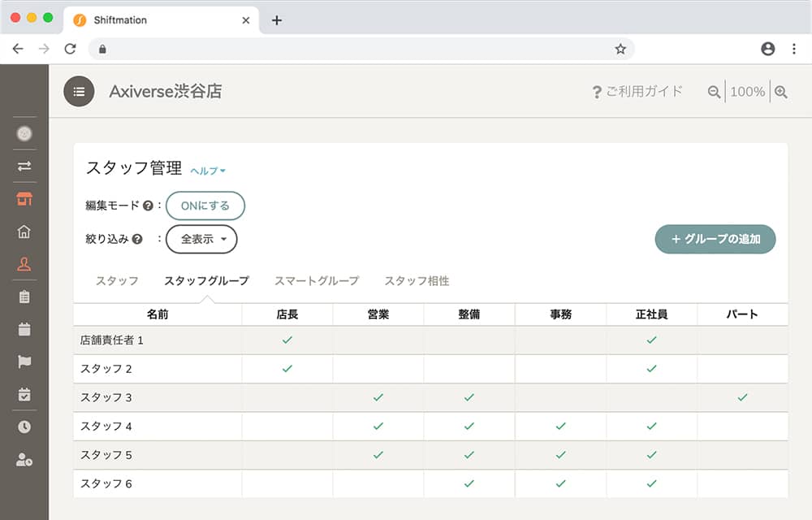This screenshot has height=520, width=812.
Task: Click the user avatar in sidebar
Action: (x=24, y=133)
